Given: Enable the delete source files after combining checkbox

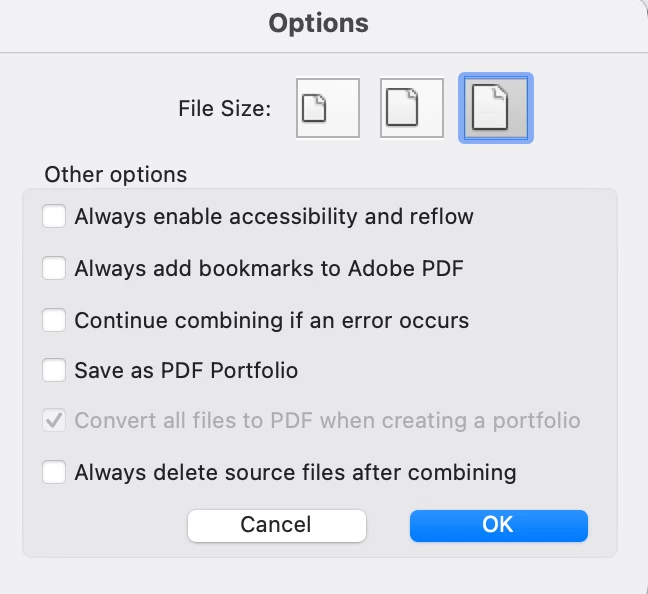Looking at the screenshot, I should tap(54, 472).
